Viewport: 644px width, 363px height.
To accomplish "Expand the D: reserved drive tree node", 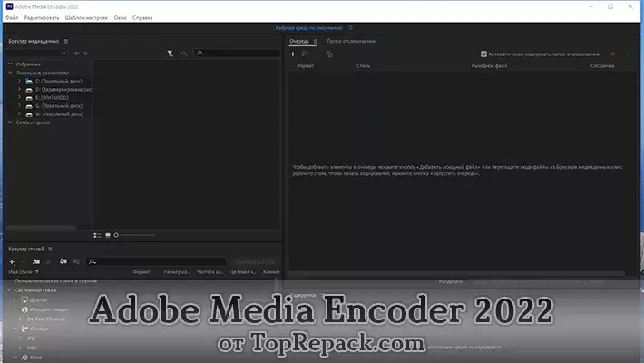I will coord(19,89).
